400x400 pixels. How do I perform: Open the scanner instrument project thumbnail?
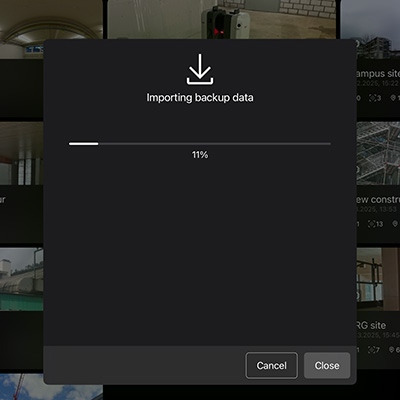click(x=221, y=19)
